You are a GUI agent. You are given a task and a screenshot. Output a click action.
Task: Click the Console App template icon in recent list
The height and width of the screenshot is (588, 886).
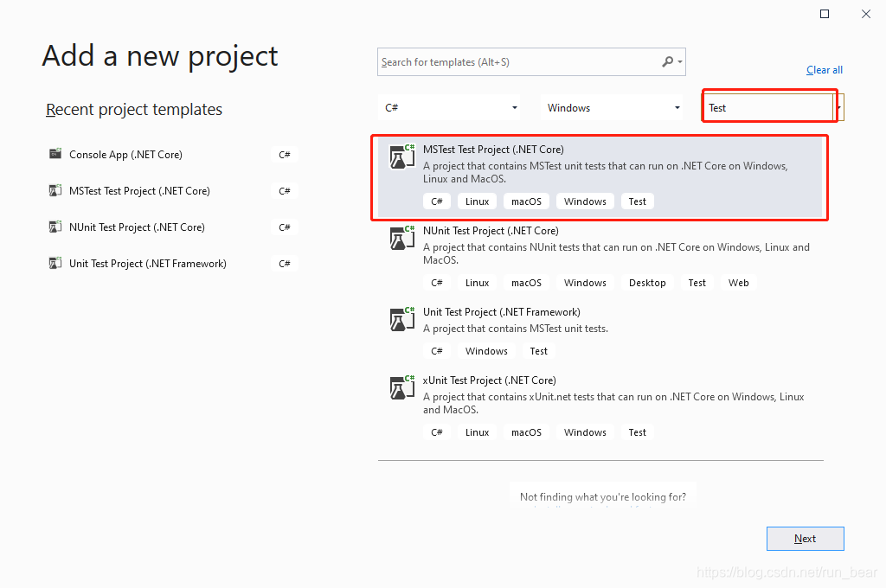click(55, 154)
